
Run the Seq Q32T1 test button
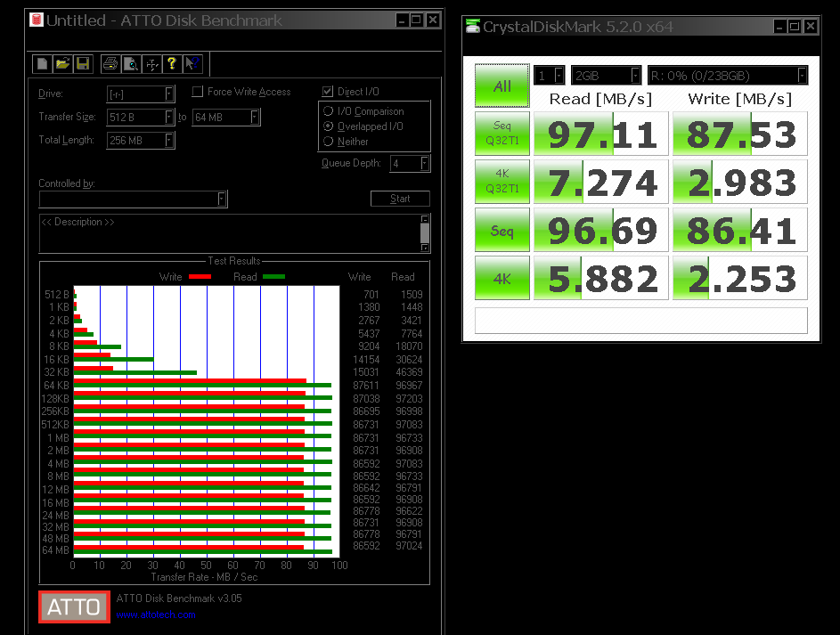[502, 134]
